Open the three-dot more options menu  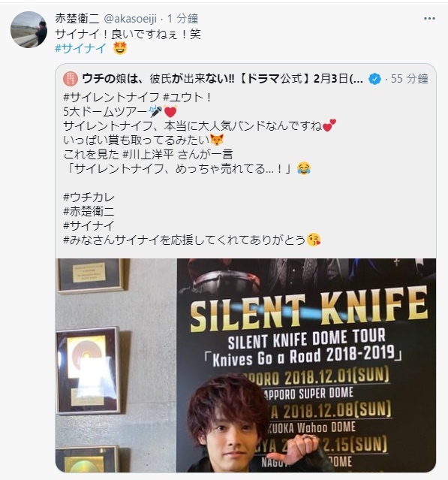point(429,19)
